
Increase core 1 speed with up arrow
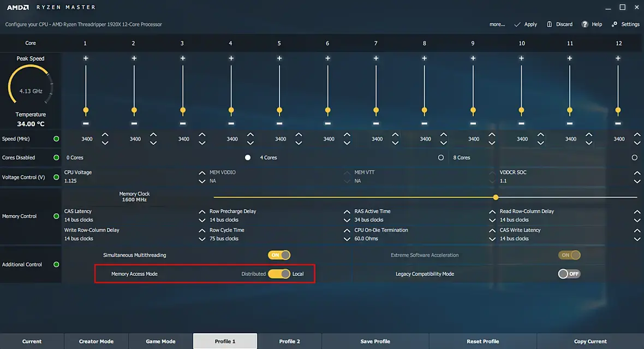(x=105, y=135)
